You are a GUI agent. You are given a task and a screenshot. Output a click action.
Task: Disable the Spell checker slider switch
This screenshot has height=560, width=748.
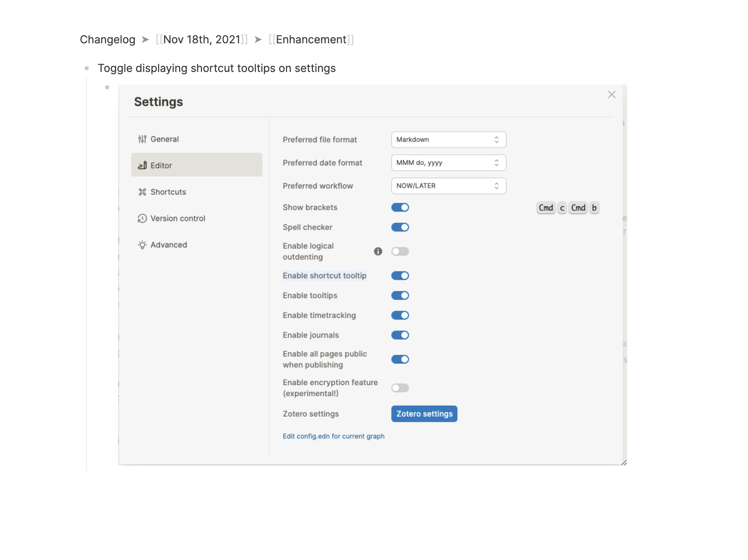point(400,227)
